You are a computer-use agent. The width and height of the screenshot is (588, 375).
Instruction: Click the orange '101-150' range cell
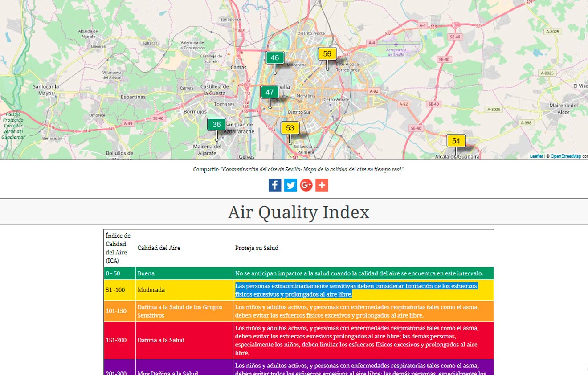(x=119, y=311)
